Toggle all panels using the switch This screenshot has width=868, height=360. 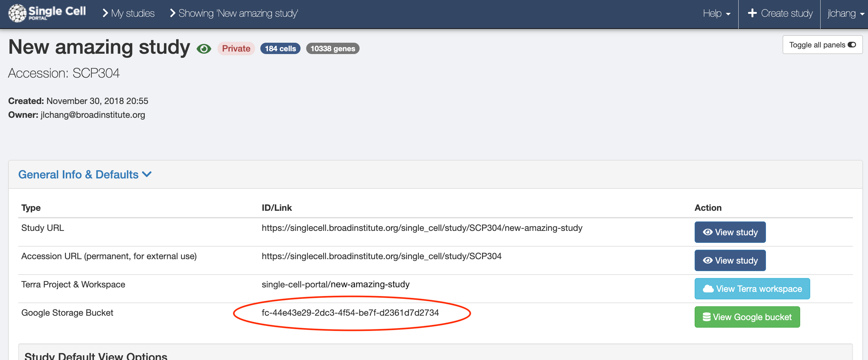822,44
